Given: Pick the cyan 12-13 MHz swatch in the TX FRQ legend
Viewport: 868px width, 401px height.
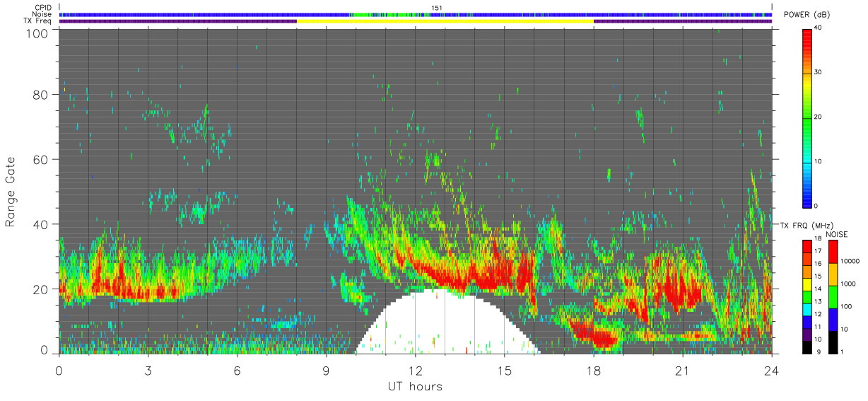Looking at the screenshot, I should pos(808,310).
